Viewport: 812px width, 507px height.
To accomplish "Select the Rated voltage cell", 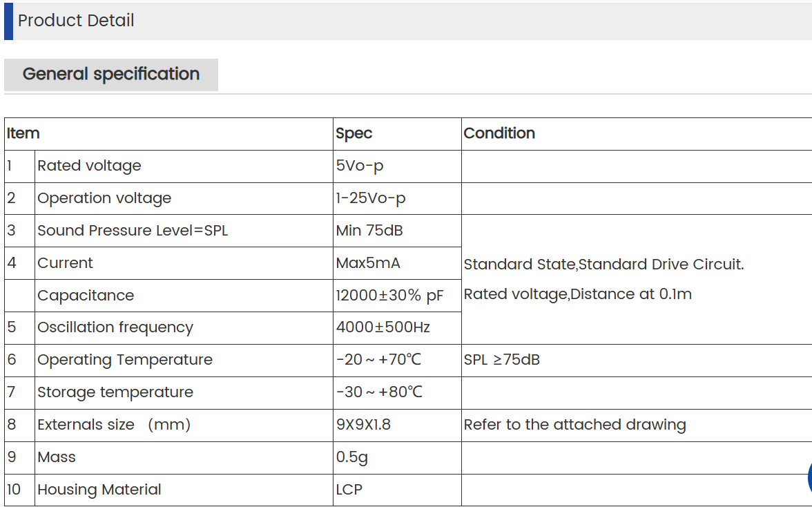I will point(89,166).
